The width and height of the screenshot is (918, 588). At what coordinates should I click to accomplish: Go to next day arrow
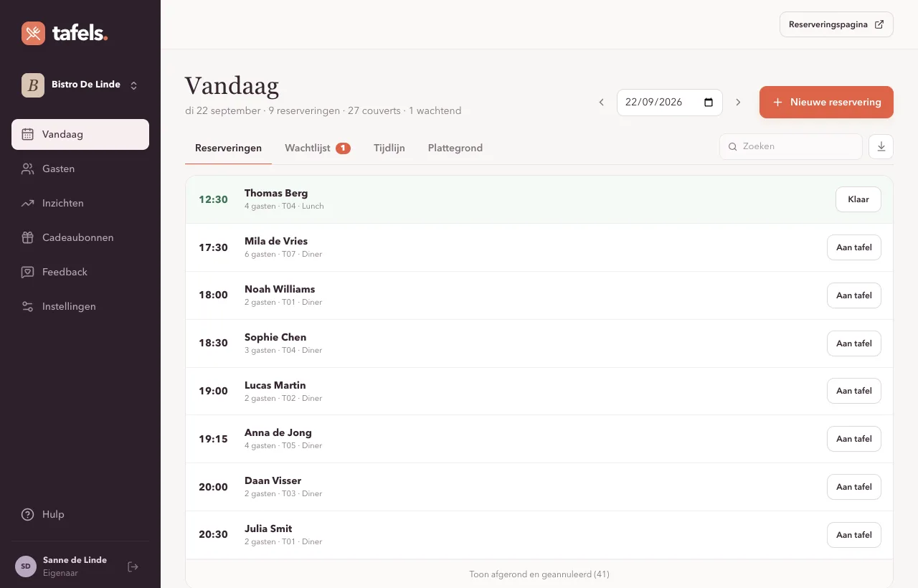(x=738, y=103)
